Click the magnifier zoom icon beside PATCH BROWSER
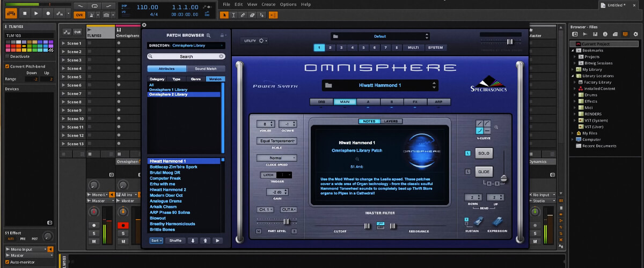This screenshot has height=268, width=644. point(209,35)
